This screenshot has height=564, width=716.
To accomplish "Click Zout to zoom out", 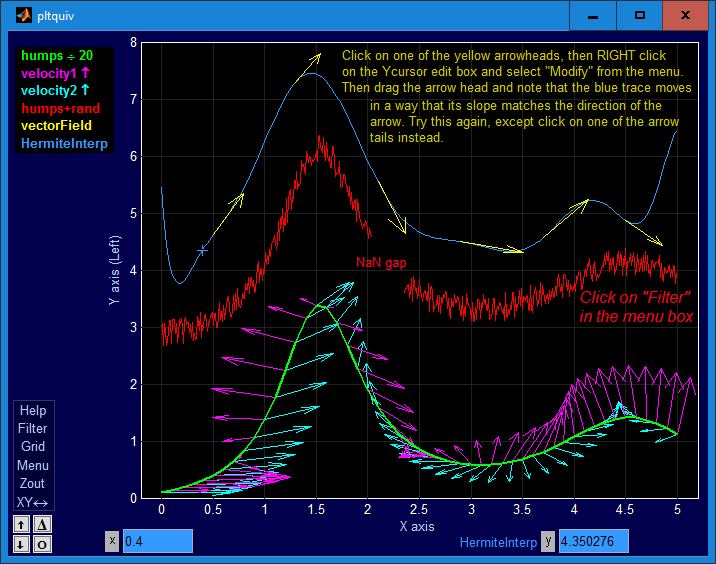I will (32, 483).
